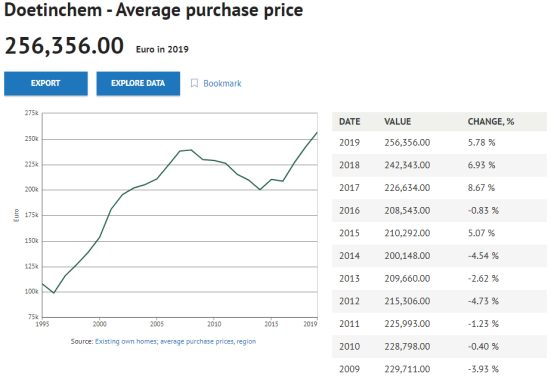Open EXPLORE DATA button
Screen dimensions: 554x380
138,83
